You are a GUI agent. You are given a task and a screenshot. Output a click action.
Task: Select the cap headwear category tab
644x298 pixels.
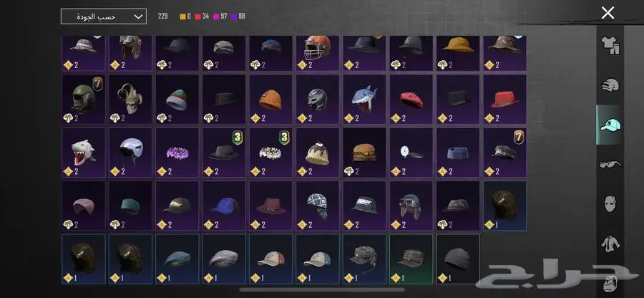click(x=610, y=125)
